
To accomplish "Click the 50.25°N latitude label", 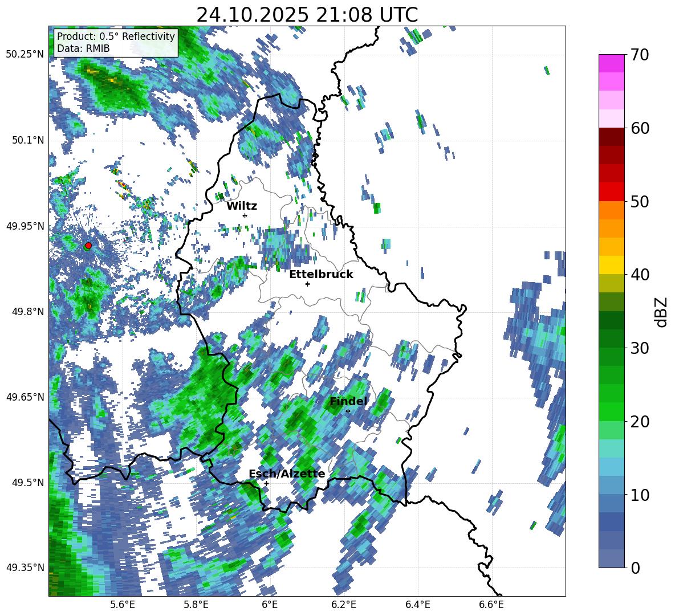I will (25, 55).
